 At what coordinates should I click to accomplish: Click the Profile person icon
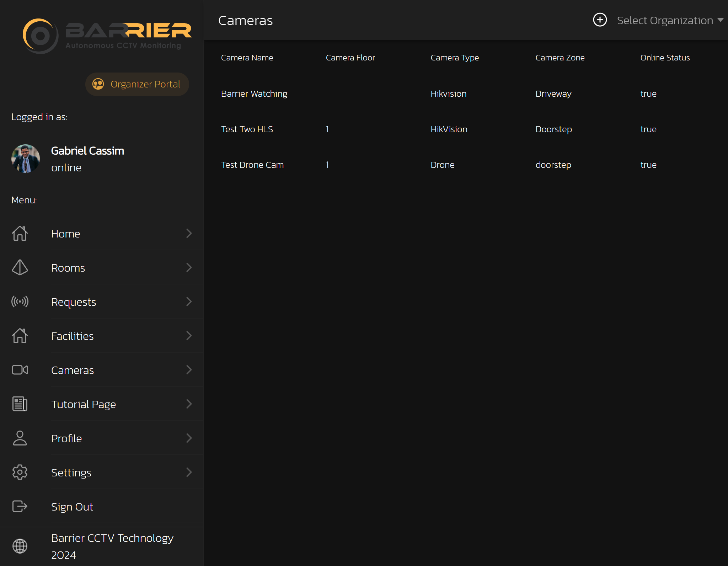20,438
